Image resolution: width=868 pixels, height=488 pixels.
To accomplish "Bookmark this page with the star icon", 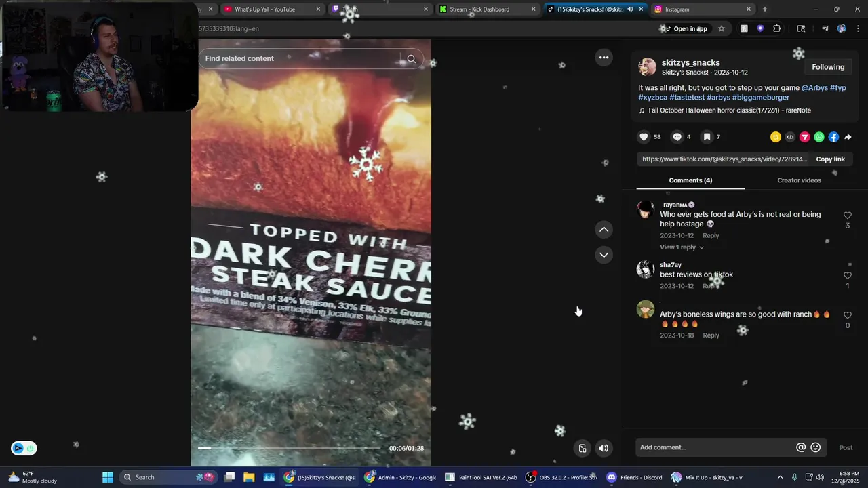I will tap(722, 28).
